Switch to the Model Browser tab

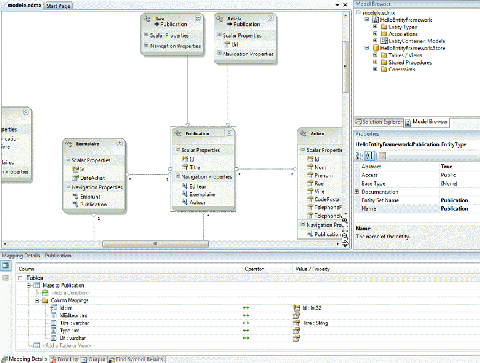(x=427, y=122)
